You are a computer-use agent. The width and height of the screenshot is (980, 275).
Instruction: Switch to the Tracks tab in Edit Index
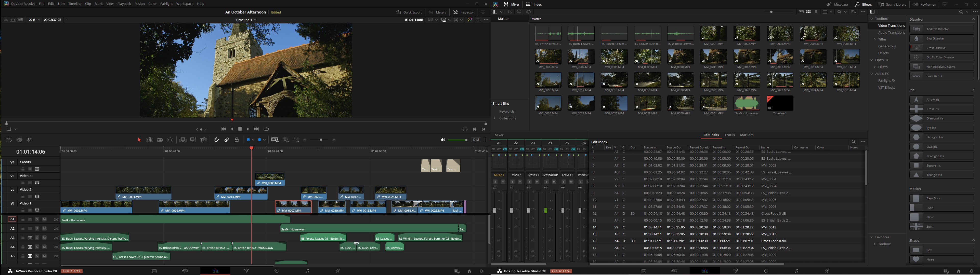coord(730,135)
